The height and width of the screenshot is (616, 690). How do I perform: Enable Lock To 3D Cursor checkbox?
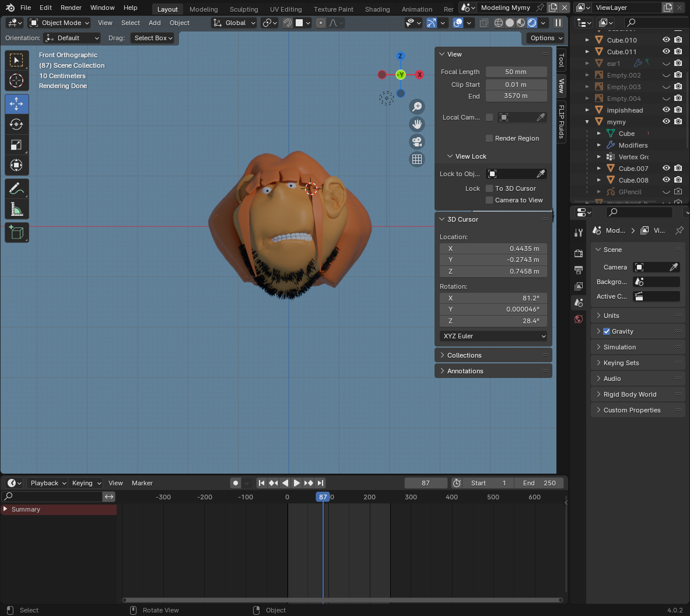pos(489,188)
